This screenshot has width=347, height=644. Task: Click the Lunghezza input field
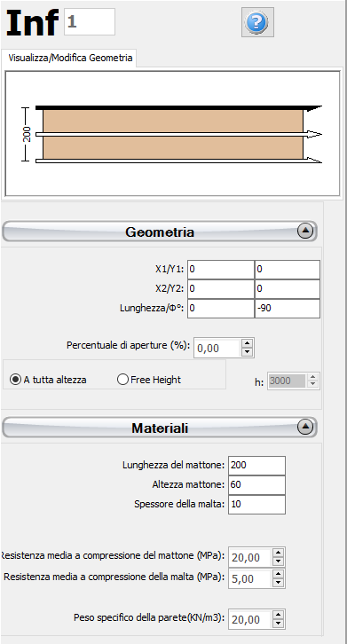pos(221,308)
